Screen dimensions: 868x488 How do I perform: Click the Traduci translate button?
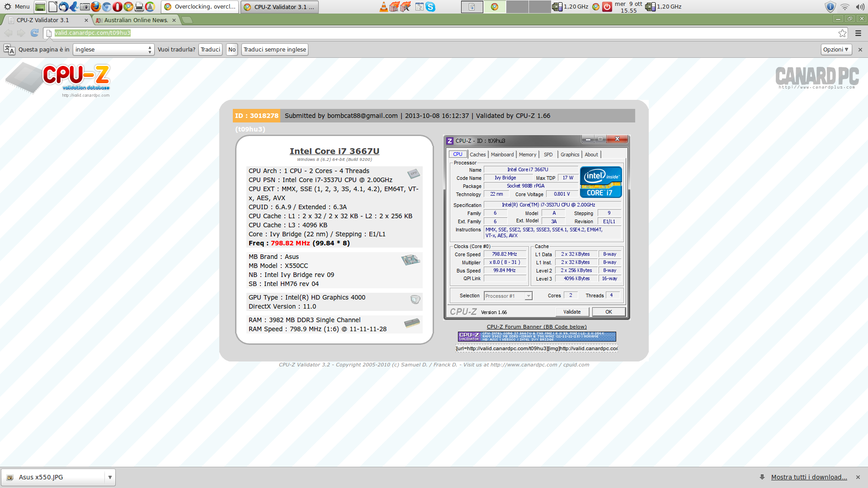(x=210, y=50)
